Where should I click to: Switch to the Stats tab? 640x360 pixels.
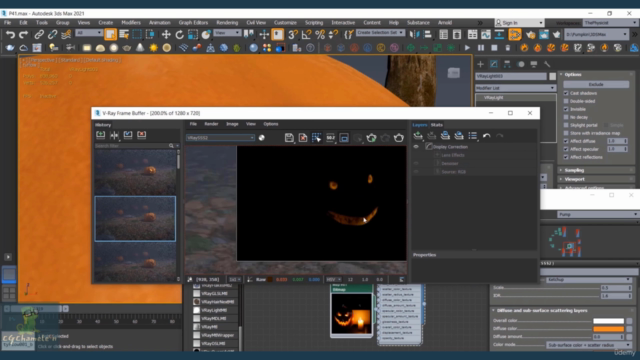pos(437,125)
